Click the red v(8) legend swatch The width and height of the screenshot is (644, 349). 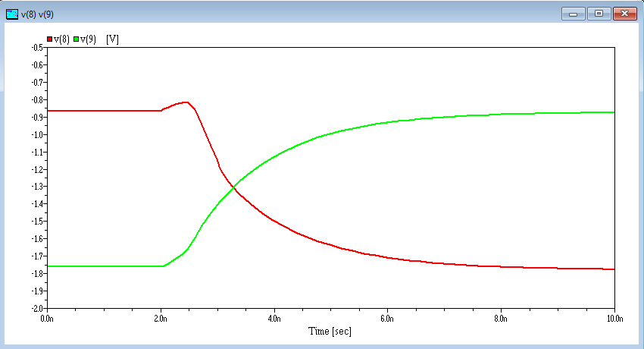click(x=50, y=39)
